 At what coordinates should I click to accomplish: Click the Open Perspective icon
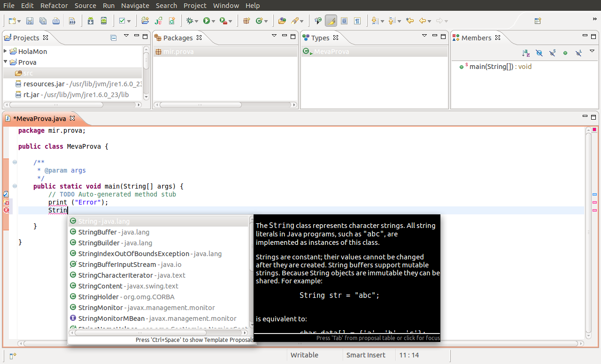click(538, 21)
